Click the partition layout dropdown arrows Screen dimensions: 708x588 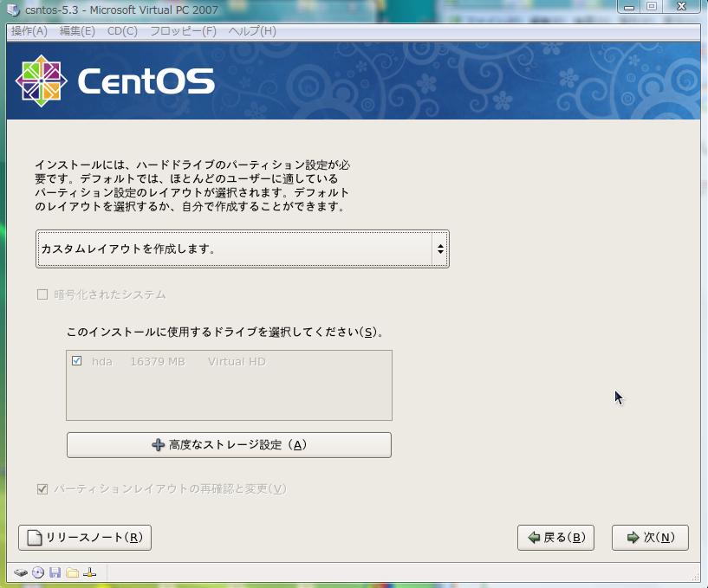coord(440,249)
